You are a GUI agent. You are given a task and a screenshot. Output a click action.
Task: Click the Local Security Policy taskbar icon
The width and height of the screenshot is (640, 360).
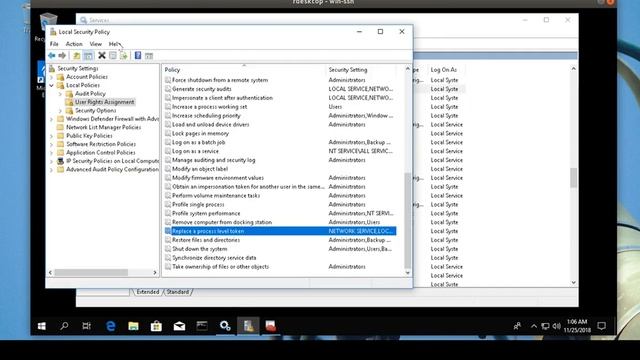click(x=248, y=326)
